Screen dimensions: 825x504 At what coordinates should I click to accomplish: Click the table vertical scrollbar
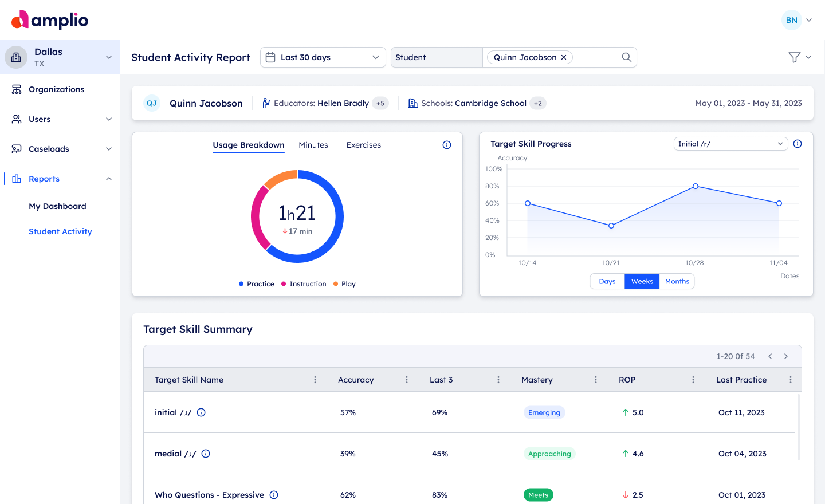(799, 427)
